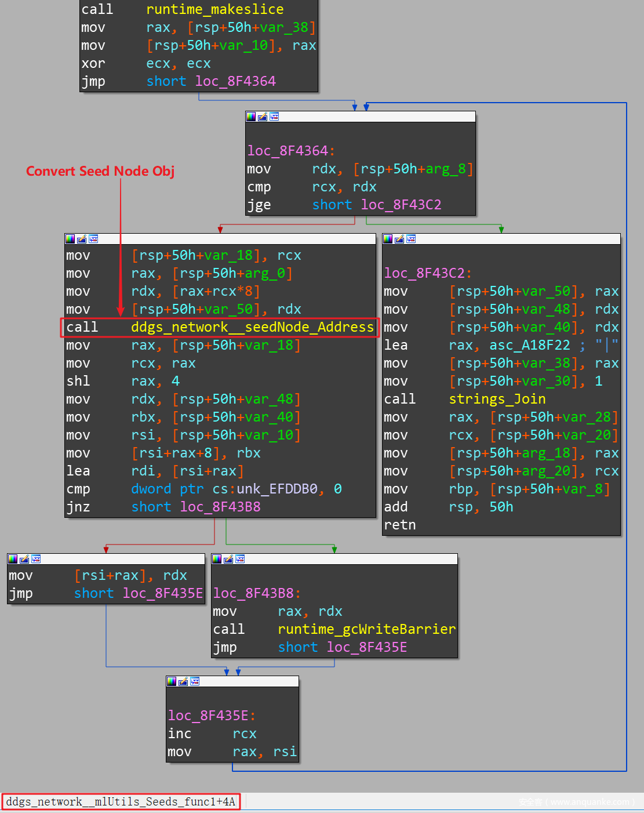Select the unk_EFDDB0 operand in cmp instruction
Viewport: 644px width, 813px height.
pyautogui.click(x=276, y=489)
